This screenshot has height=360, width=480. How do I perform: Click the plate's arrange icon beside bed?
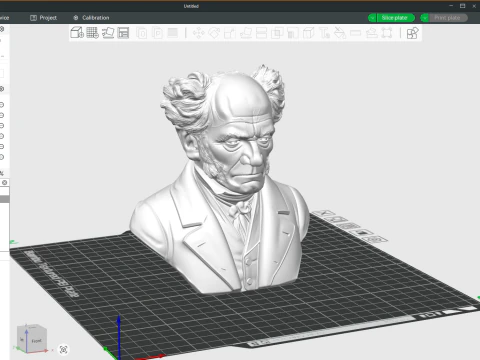[350, 226]
